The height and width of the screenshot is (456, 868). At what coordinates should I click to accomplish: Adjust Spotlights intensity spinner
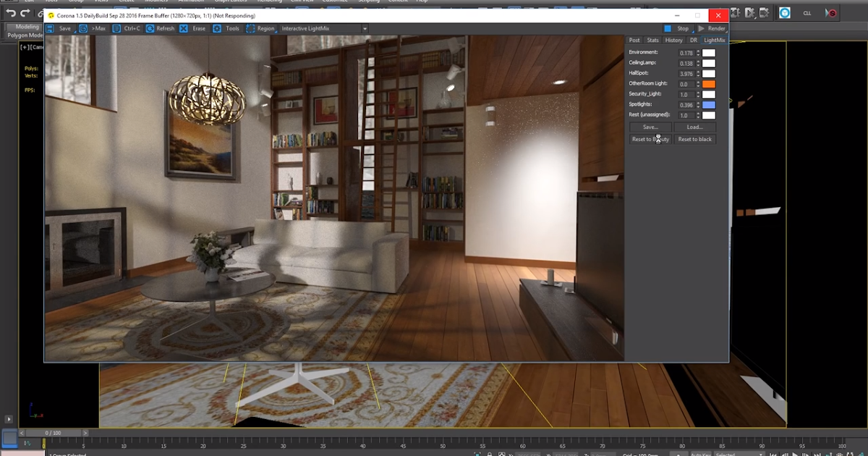698,104
